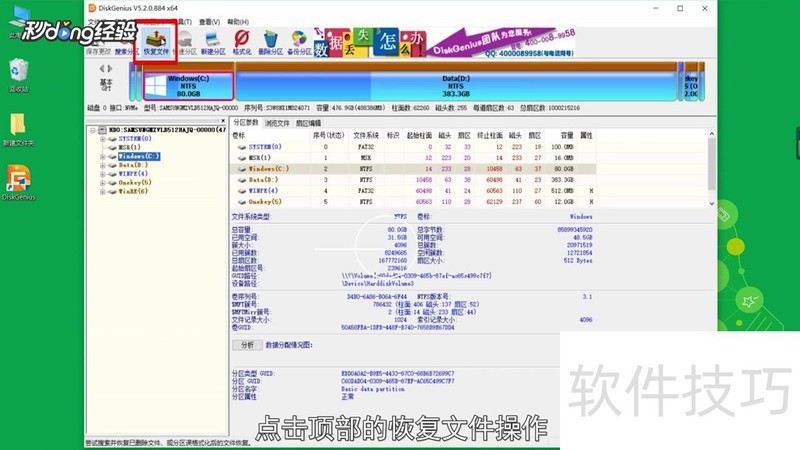Viewport: 800px width, 450px height.
Task: Click the 分析 (Analyze) button
Action: [x=247, y=345]
